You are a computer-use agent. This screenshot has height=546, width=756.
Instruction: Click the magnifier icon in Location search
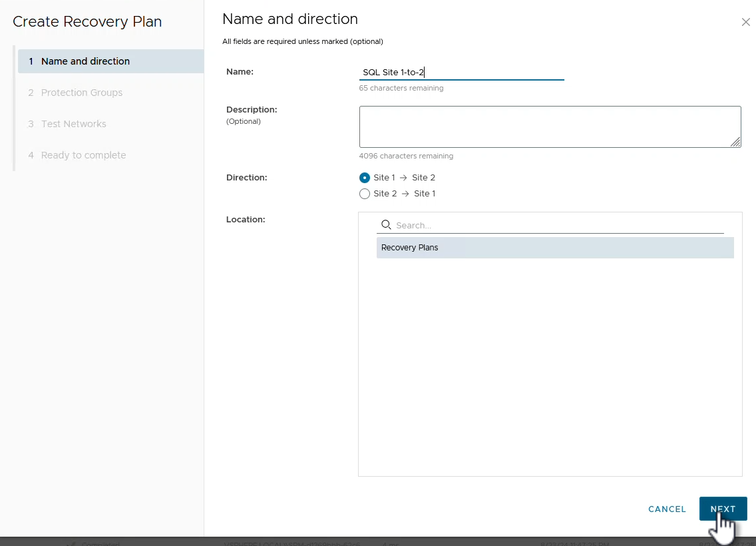point(386,225)
